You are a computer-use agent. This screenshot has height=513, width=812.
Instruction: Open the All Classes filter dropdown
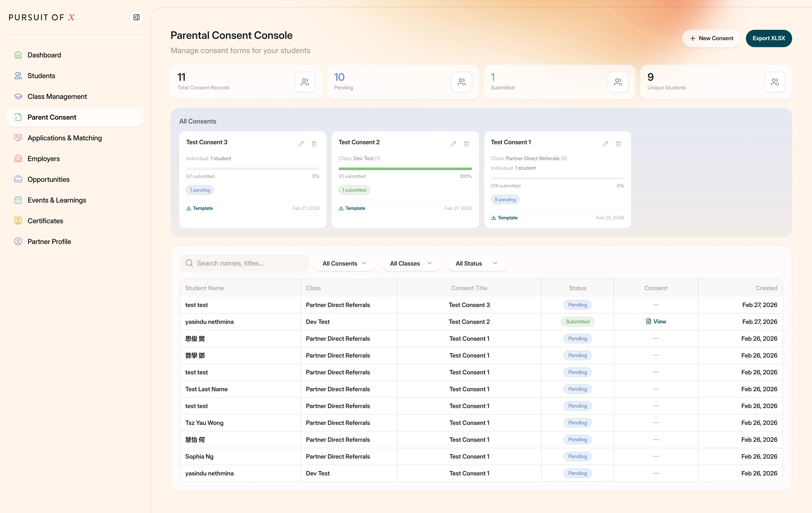click(x=411, y=263)
